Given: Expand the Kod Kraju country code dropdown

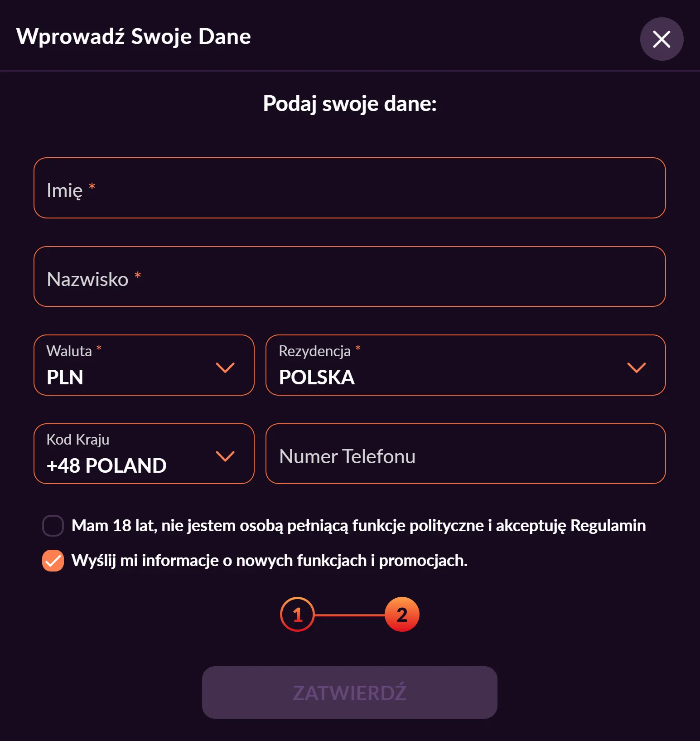Looking at the screenshot, I should 136,454.
